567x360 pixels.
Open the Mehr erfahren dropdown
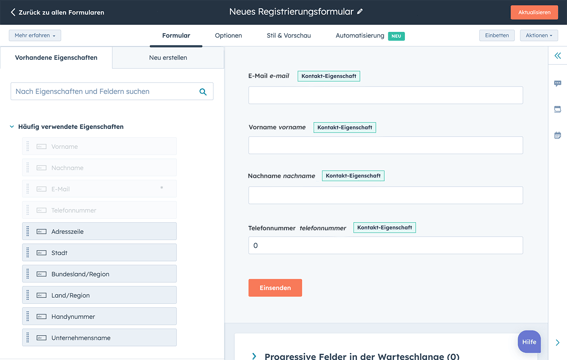tap(35, 35)
